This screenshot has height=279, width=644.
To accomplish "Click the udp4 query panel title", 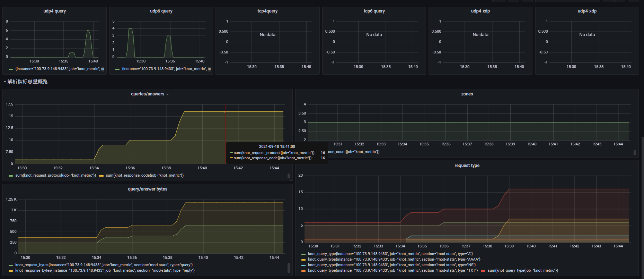I will (x=54, y=11).
